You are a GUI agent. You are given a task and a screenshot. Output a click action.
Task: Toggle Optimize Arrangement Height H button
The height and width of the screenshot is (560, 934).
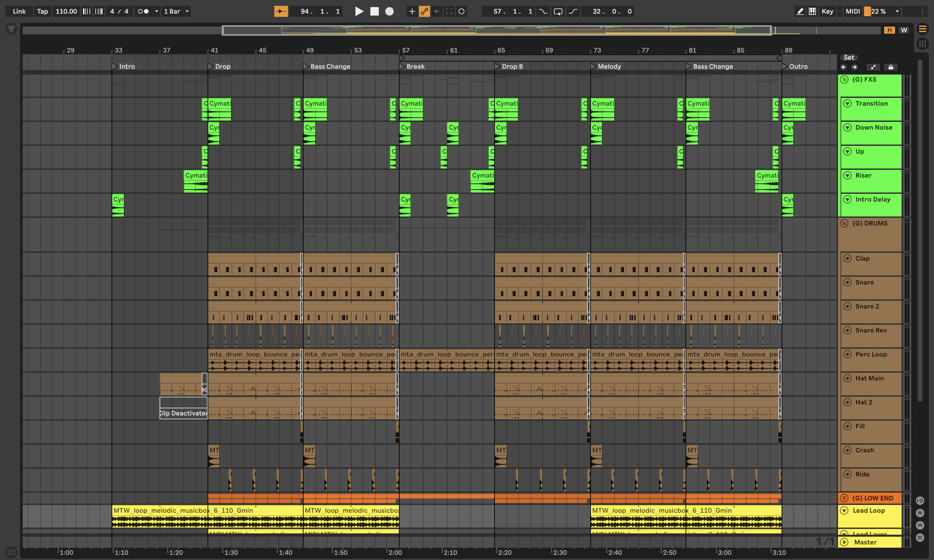point(890,30)
